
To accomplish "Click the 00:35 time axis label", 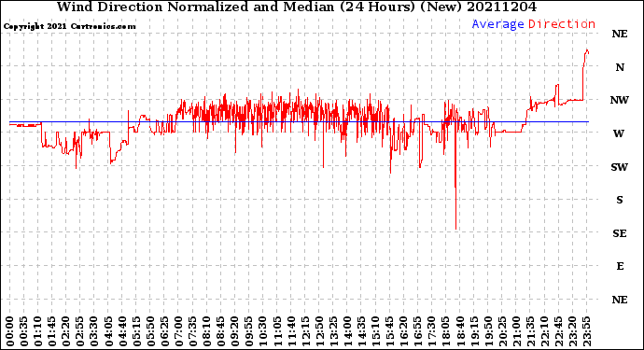I will pyautogui.click(x=24, y=331).
